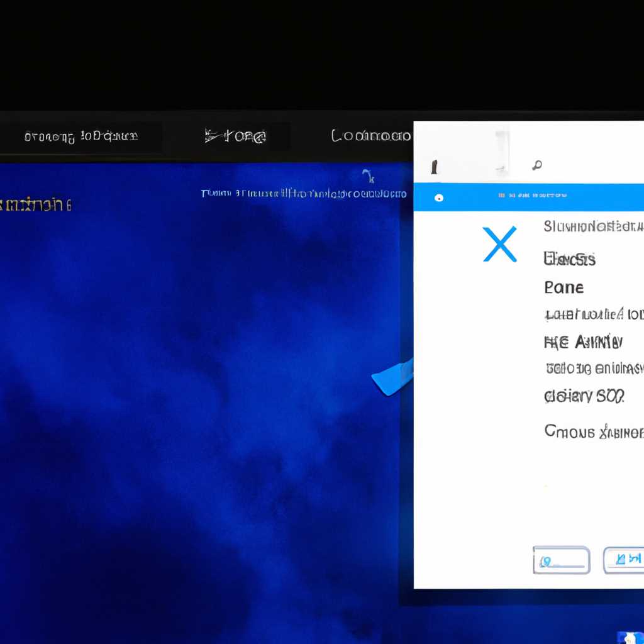This screenshot has width=644, height=644.
Task: Click the dialog's bottom-left outlined button
Action: point(562,560)
